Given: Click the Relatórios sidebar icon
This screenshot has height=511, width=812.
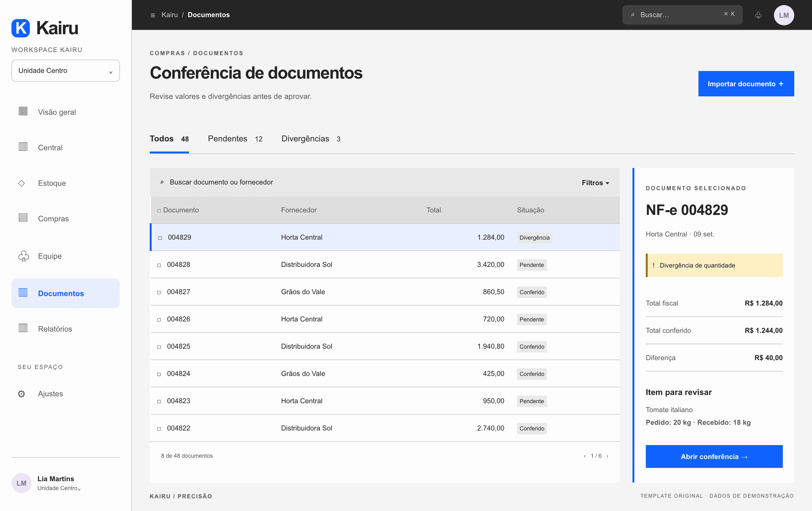Looking at the screenshot, I should 23,328.
